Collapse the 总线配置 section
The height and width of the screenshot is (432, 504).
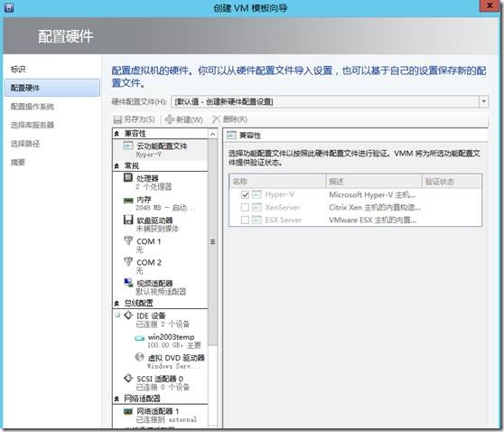[117, 303]
